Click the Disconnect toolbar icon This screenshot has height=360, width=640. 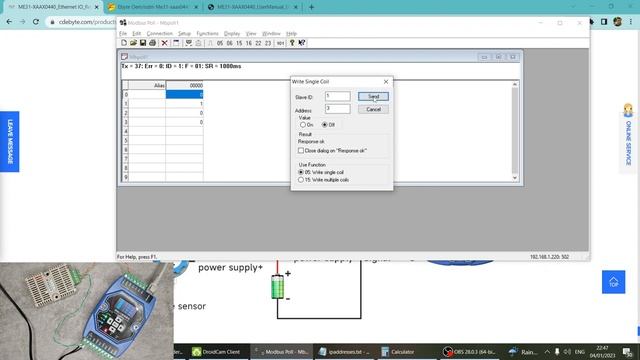click(x=198, y=43)
